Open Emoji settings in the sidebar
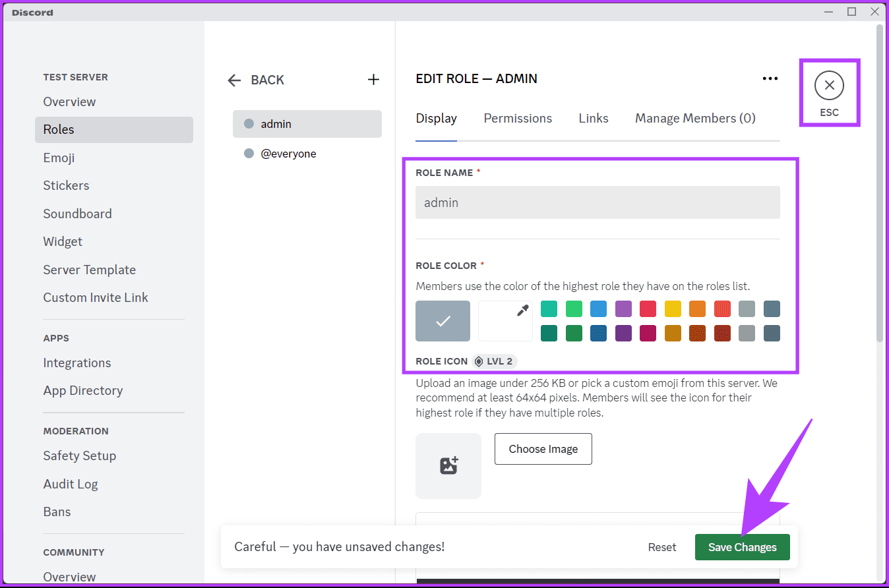Screen dimensions: 889x588 pyautogui.click(x=59, y=158)
